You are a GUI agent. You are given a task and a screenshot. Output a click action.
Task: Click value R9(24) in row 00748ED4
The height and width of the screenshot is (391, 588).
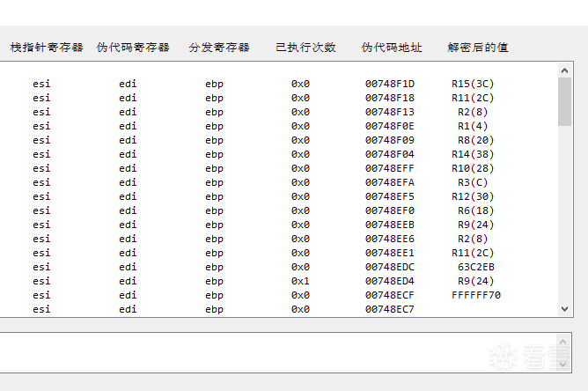pyautogui.click(x=476, y=281)
